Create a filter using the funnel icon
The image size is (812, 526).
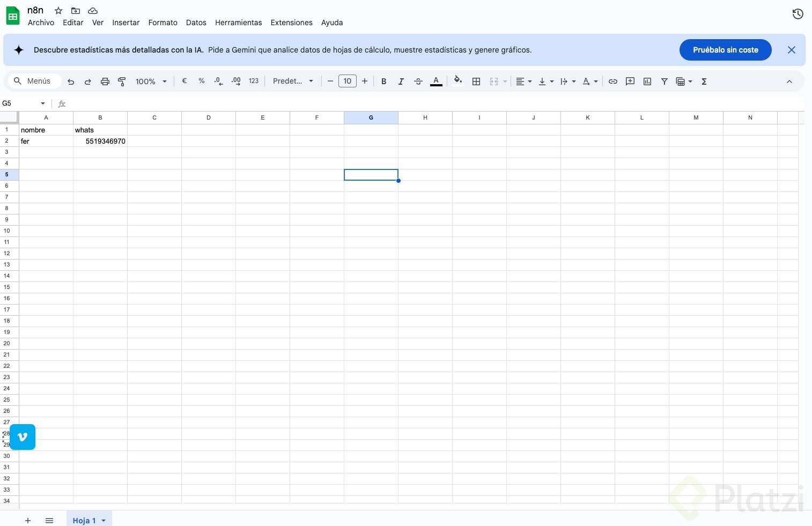665,82
